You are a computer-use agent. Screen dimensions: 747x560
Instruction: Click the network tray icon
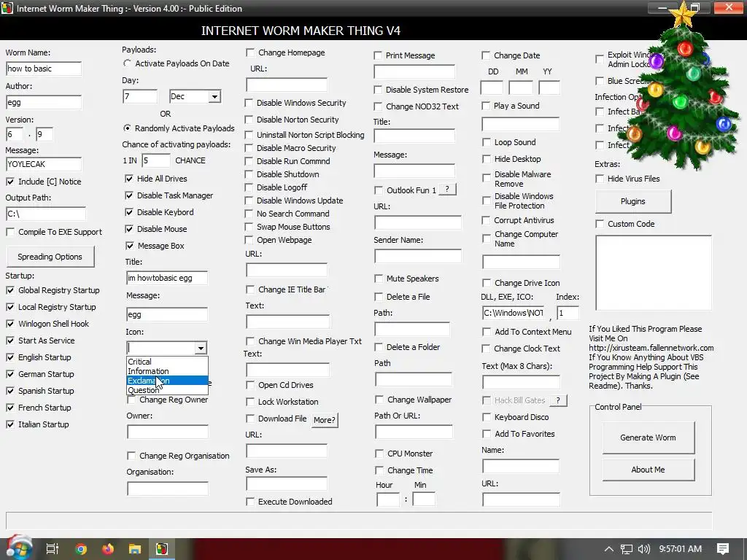pyautogui.click(x=627, y=549)
